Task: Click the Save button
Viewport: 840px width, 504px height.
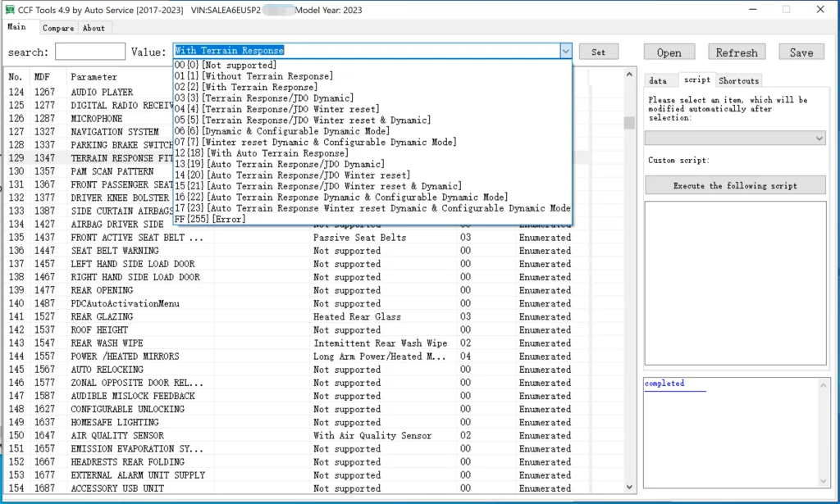Action: [x=801, y=52]
